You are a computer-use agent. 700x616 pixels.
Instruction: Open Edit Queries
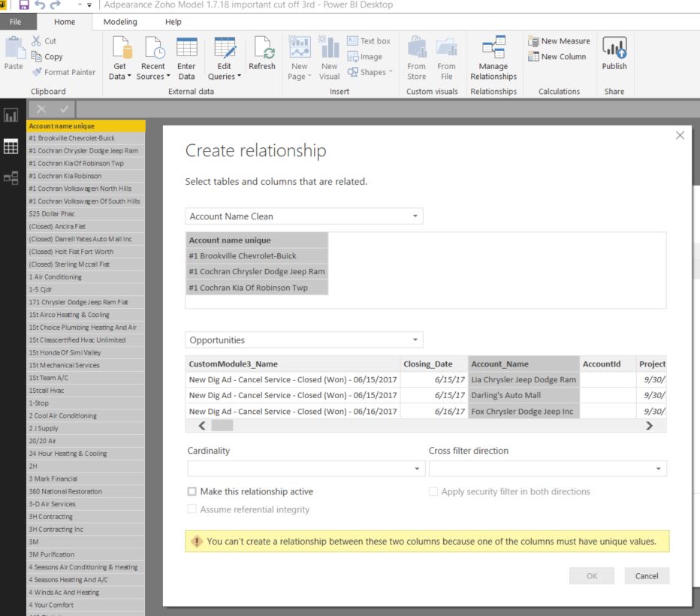click(224, 58)
